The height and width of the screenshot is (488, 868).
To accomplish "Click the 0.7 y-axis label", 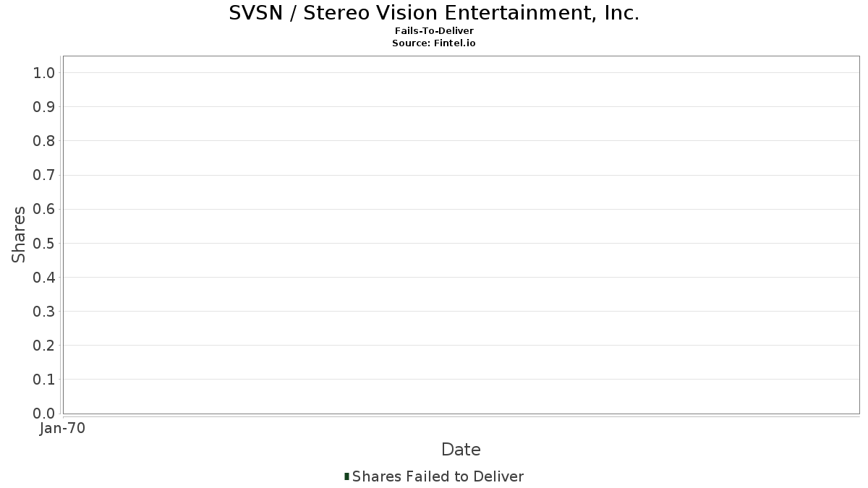I will (x=43, y=175).
